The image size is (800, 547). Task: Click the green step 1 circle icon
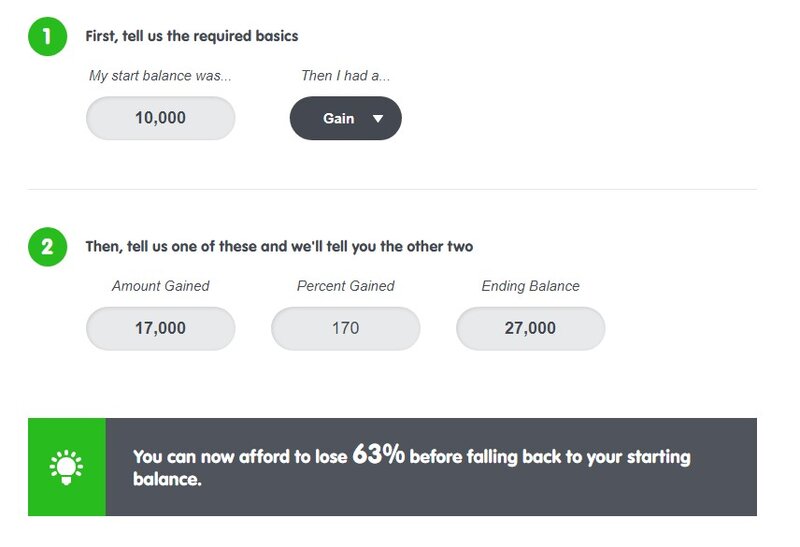pos(47,36)
